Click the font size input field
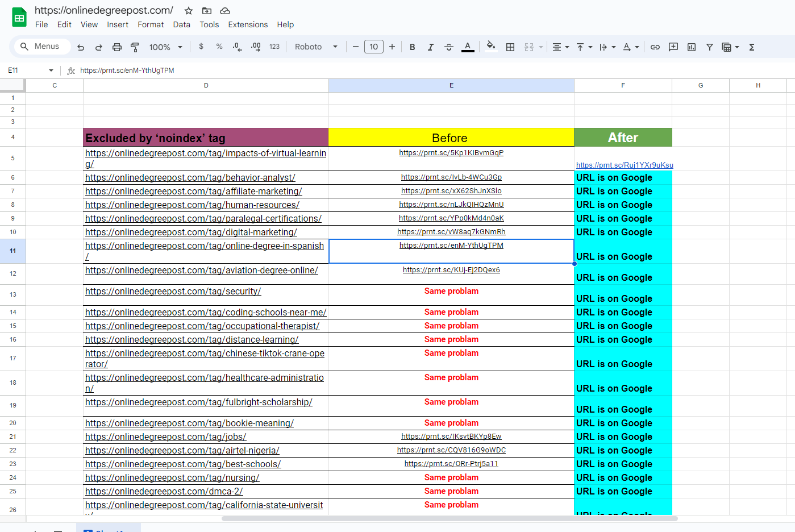Viewport: 795px width, 532px height. click(x=373, y=47)
